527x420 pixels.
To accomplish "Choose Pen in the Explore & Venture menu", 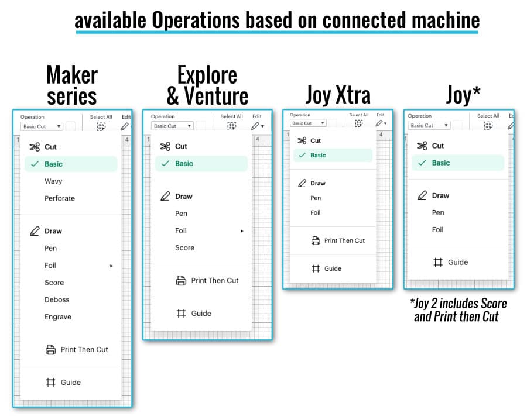I will [x=181, y=214].
